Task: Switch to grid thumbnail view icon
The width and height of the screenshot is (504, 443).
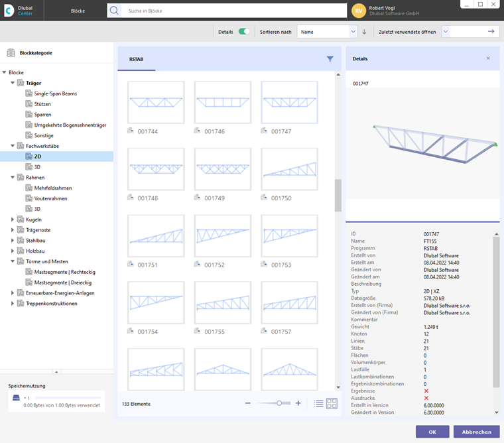Action: click(x=332, y=403)
